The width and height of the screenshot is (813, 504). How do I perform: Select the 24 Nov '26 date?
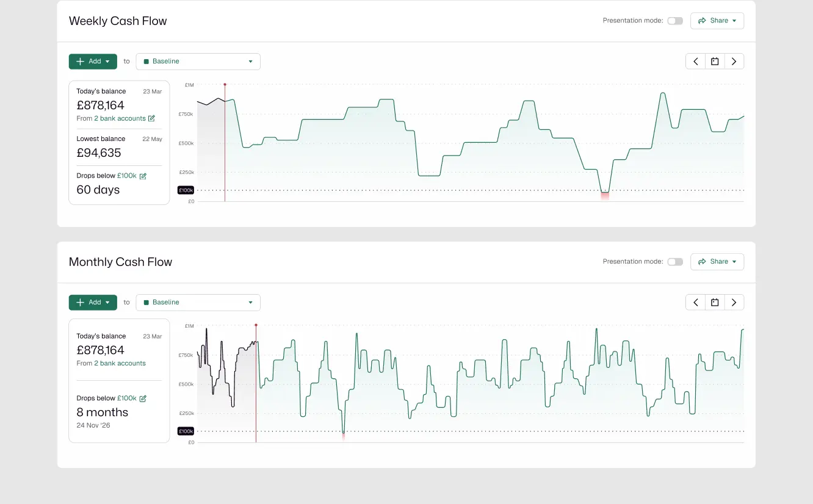[x=93, y=425]
